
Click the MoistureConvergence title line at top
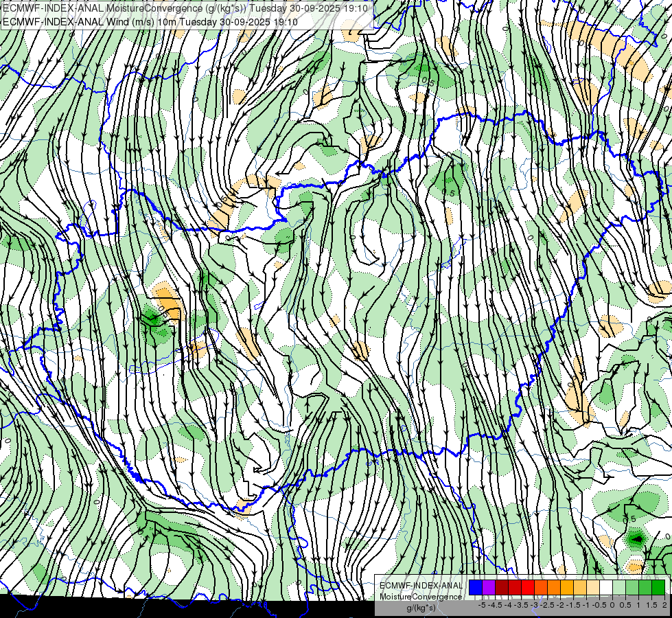coord(185,8)
